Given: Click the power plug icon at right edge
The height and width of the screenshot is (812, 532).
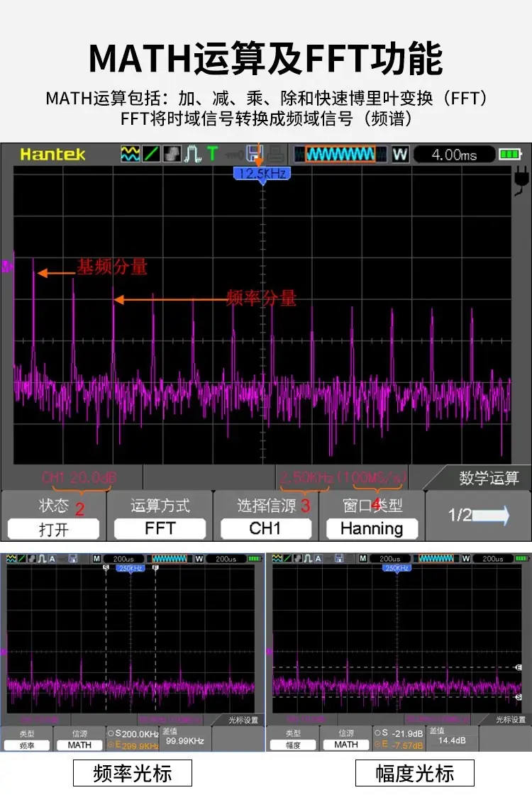Looking at the screenshot, I should pos(521,181).
